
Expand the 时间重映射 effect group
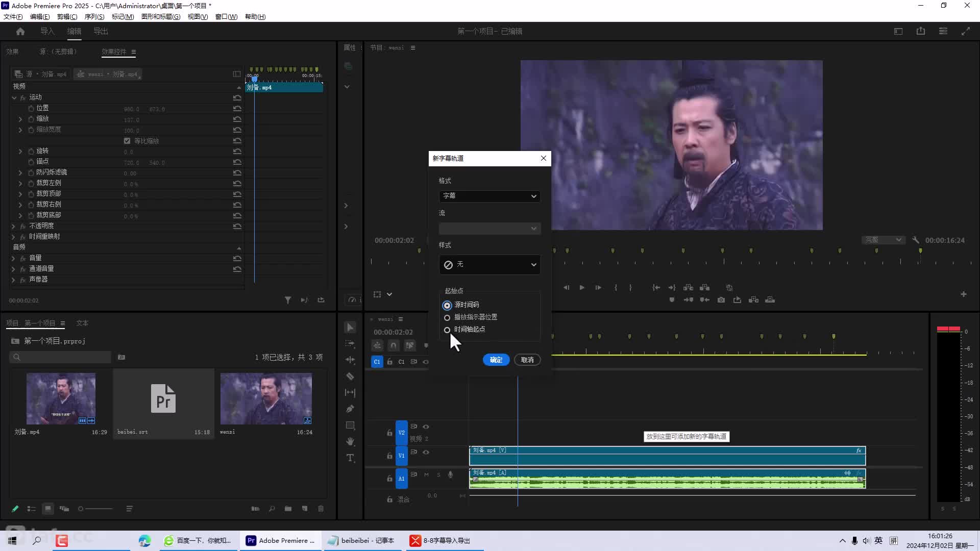[13, 237]
